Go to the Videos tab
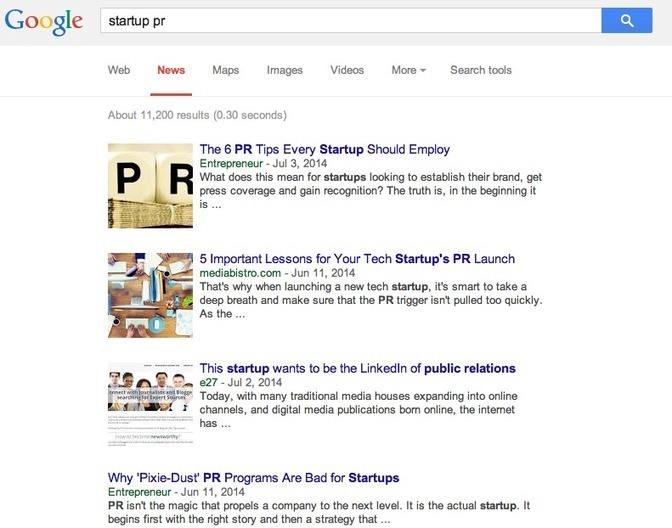The width and height of the screenshot is (672, 528). pyautogui.click(x=347, y=70)
